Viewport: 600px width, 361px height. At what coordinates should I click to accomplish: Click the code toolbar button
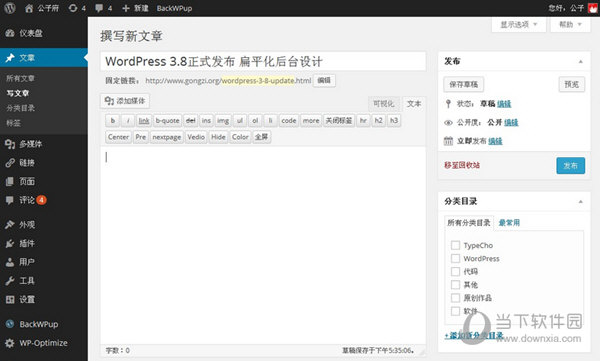tap(289, 121)
